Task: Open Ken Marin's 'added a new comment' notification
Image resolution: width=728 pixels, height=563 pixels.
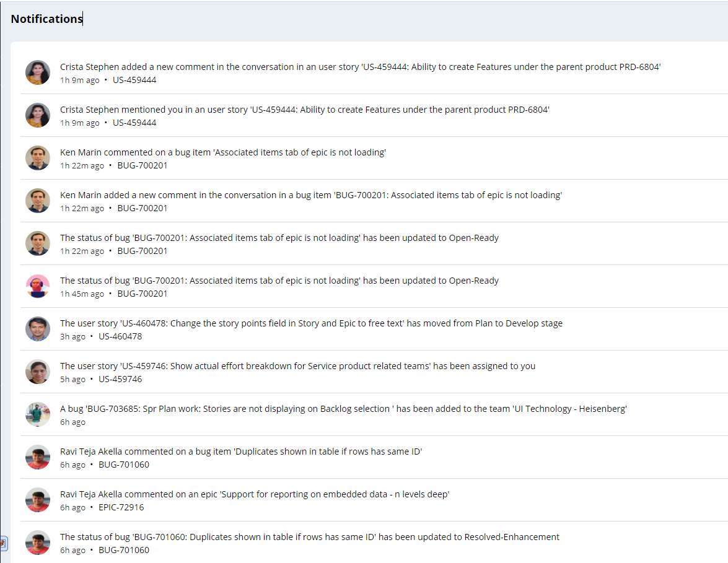Action: (311, 195)
